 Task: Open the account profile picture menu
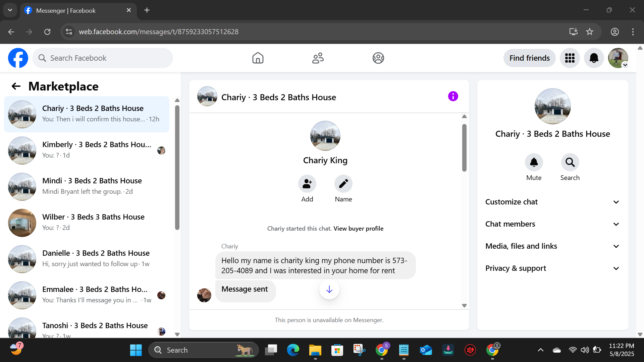(618, 58)
